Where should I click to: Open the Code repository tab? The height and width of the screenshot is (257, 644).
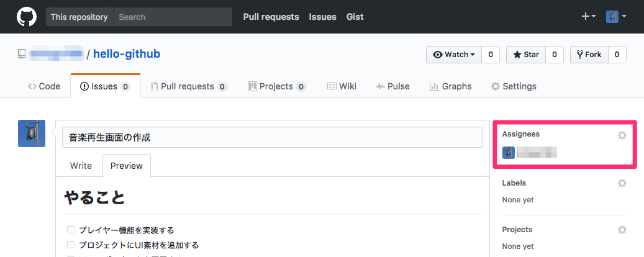[44, 86]
